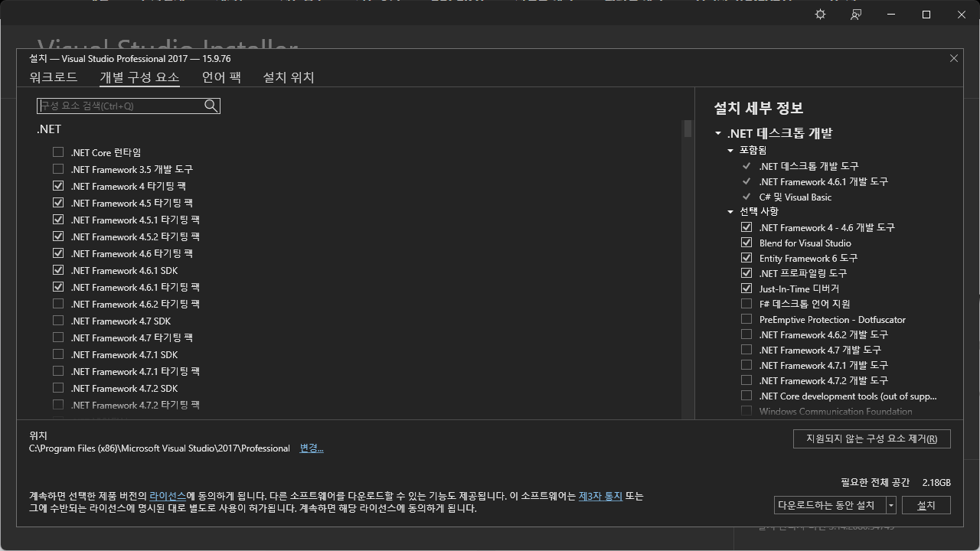980x551 pixels.
Task: Open the 라이선스 link
Action: click(x=168, y=496)
